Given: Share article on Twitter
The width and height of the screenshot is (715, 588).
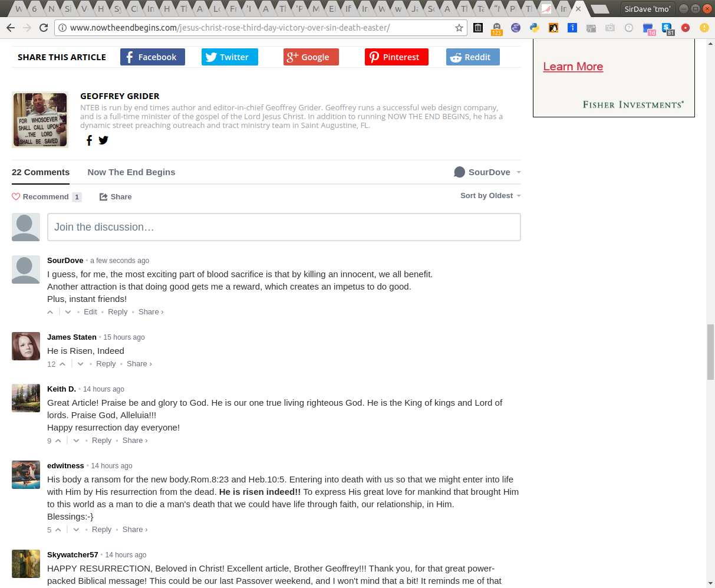Looking at the screenshot, I should [x=230, y=57].
